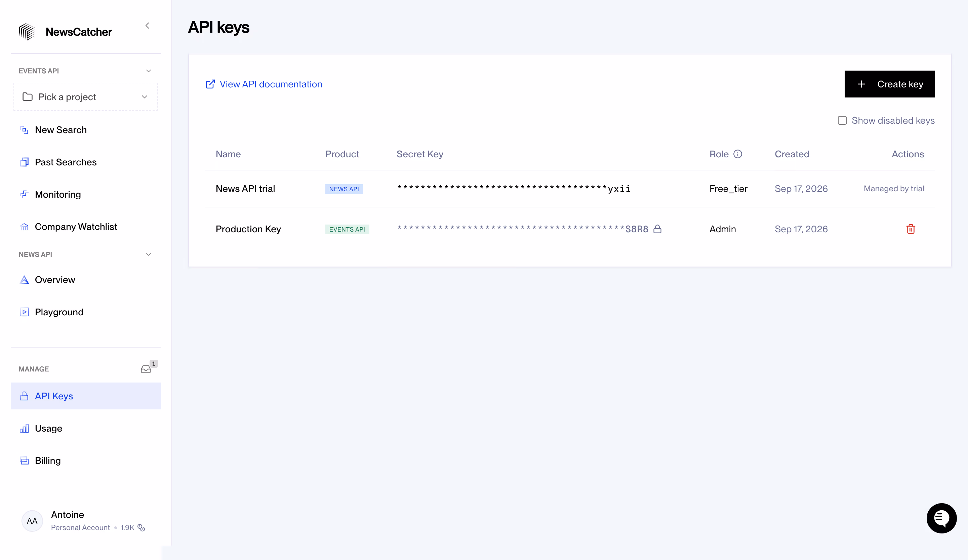Open the Monitoring section
The height and width of the screenshot is (560, 968).
86,194
